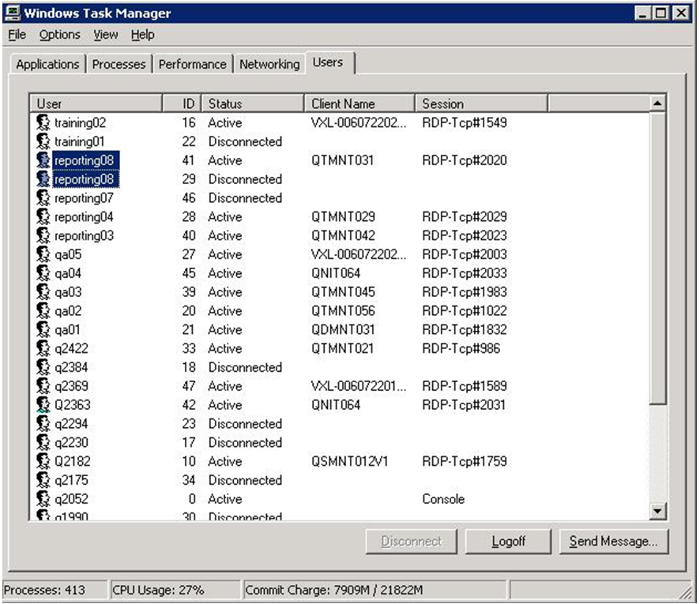Sort list by Session column header
700x604 pixels.
[x=481, y=103]
